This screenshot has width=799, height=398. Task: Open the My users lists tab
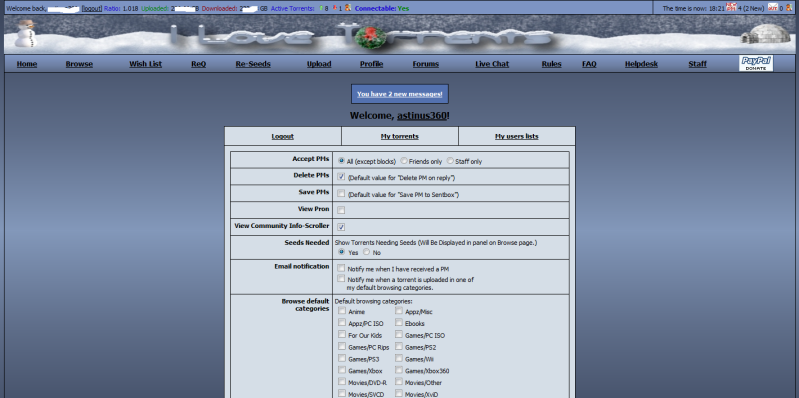click(x=517, y=137)
